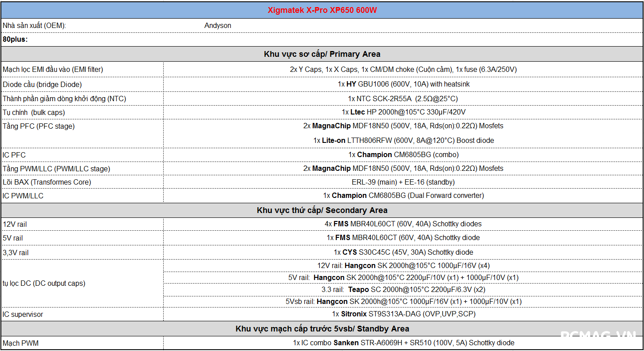Viewport: 644px width, 351px height.
Task: Click the Standby Area section header
Action: point(322,329)
